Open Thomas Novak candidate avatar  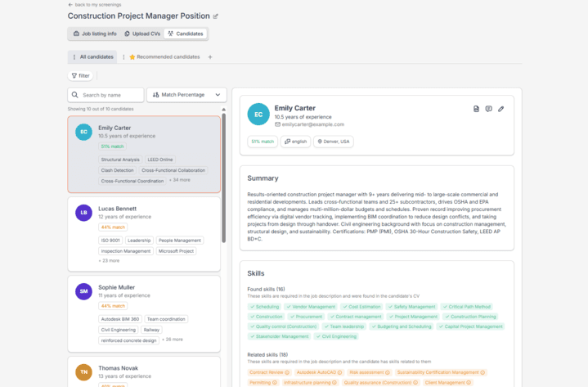(83, 372)
